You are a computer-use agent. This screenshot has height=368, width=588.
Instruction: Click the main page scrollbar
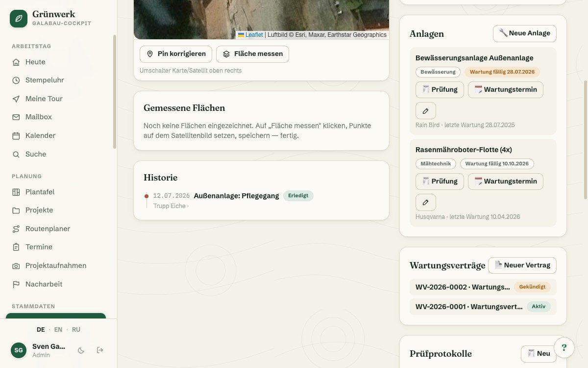pyautogui.click(x=585, y=140)
